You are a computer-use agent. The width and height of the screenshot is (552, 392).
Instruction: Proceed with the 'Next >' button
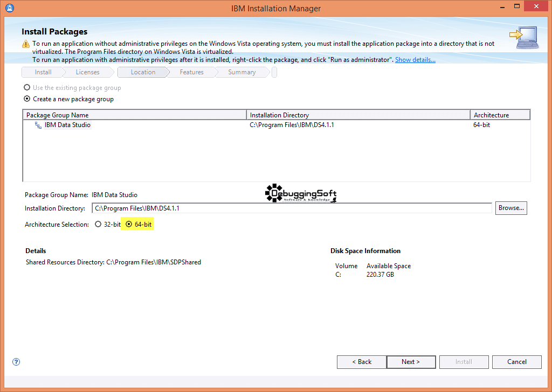411,362
